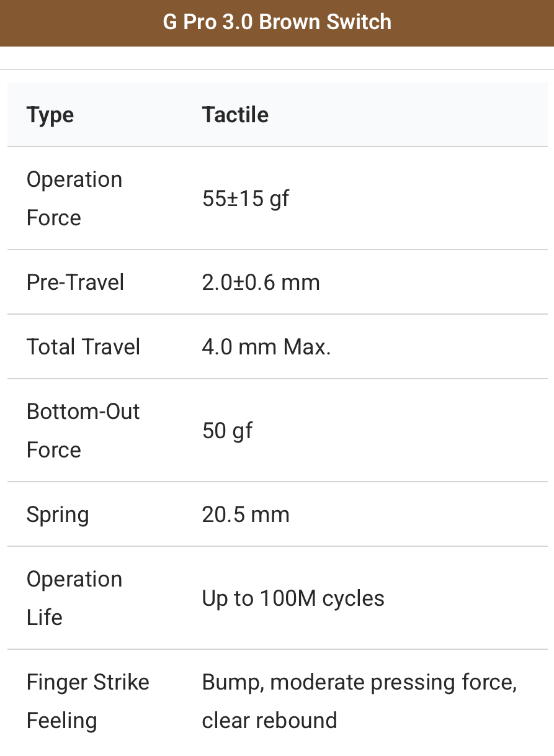The width and height of the screenshot is (554, 756).
Task: Click the word Max. in Total Travel row
Action: pos(307,346)
